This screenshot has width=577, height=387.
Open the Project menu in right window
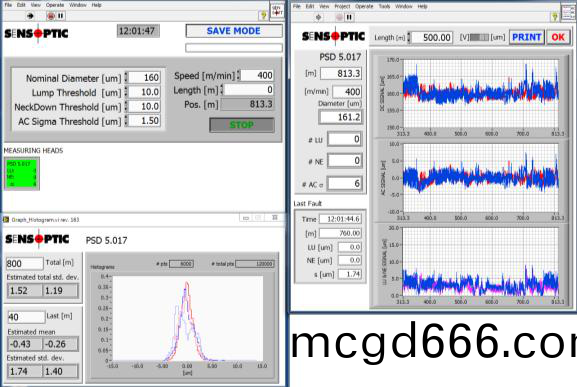(342, 6)
